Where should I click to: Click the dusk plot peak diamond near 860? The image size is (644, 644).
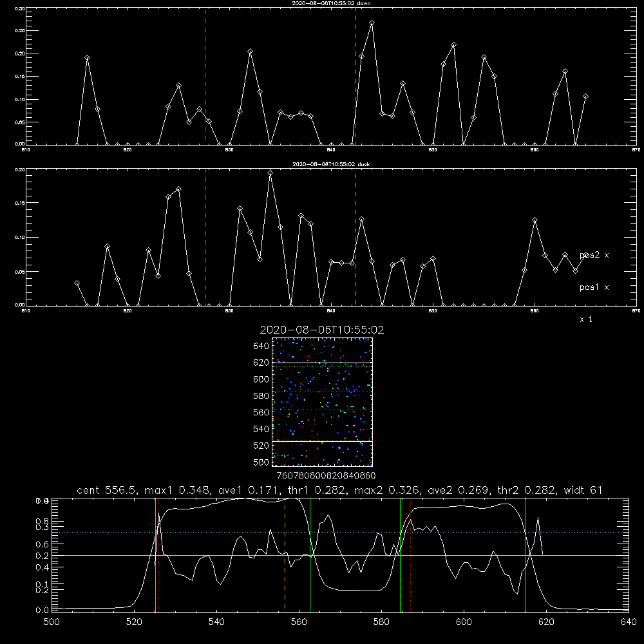click(x=535, y=220)
